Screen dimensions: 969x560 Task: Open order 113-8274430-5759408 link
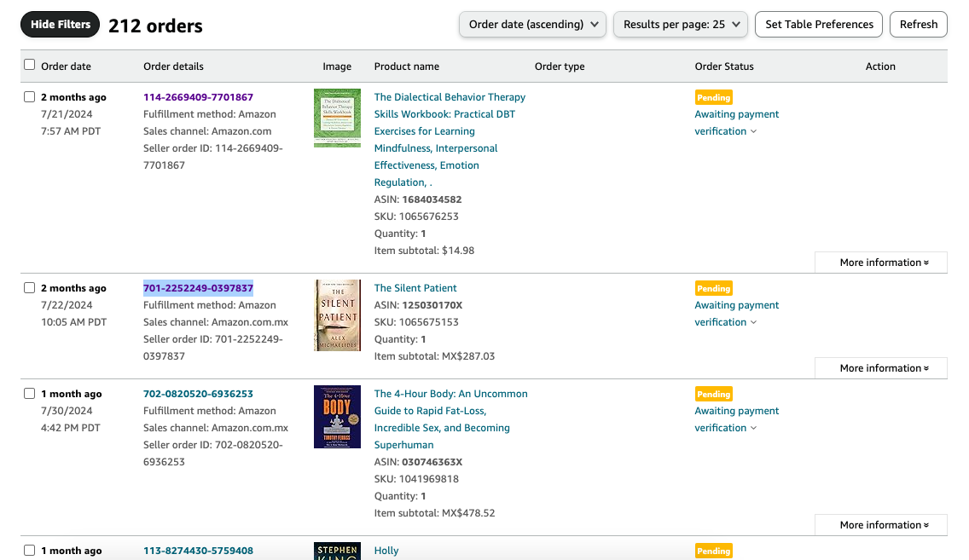tap(199, 550)
